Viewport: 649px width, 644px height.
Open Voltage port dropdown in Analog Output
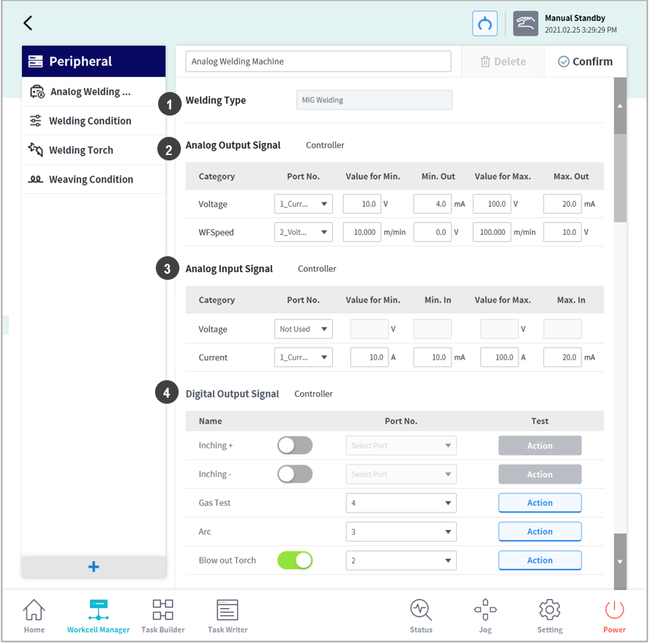point(303,204)
